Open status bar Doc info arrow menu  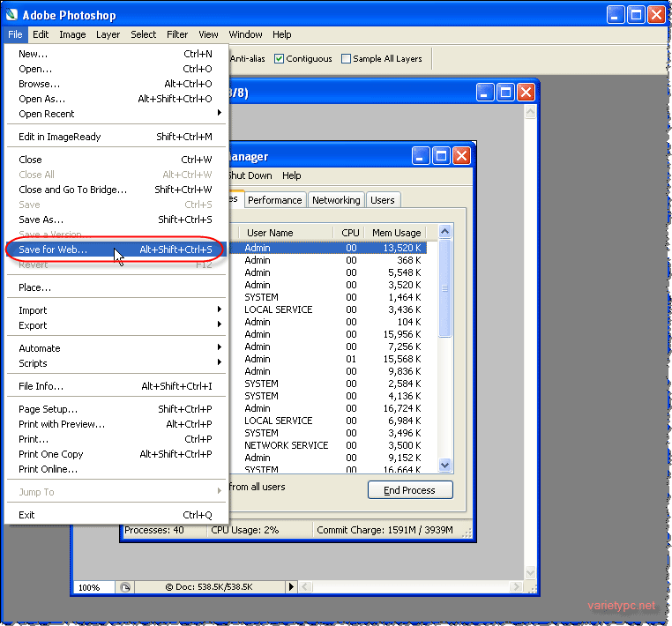[292, 587]
